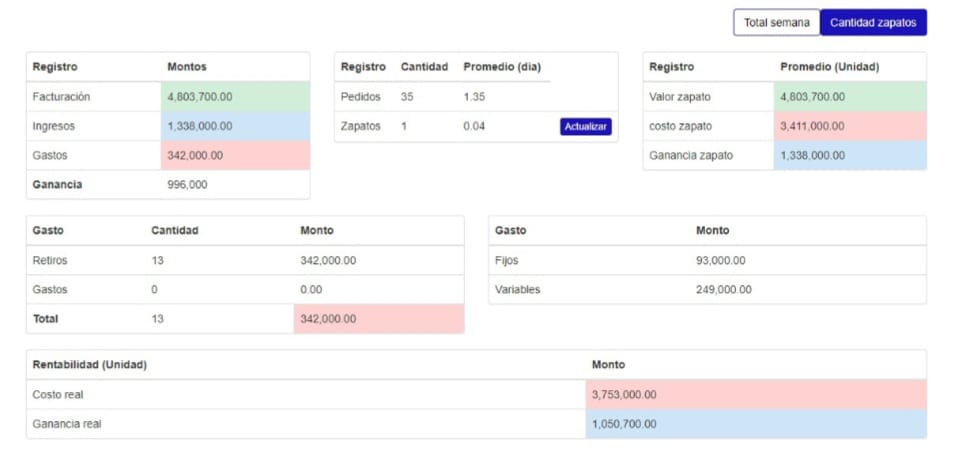Click the blue Ingresos amount cell

pyautogui.click(x=235, y=126)
